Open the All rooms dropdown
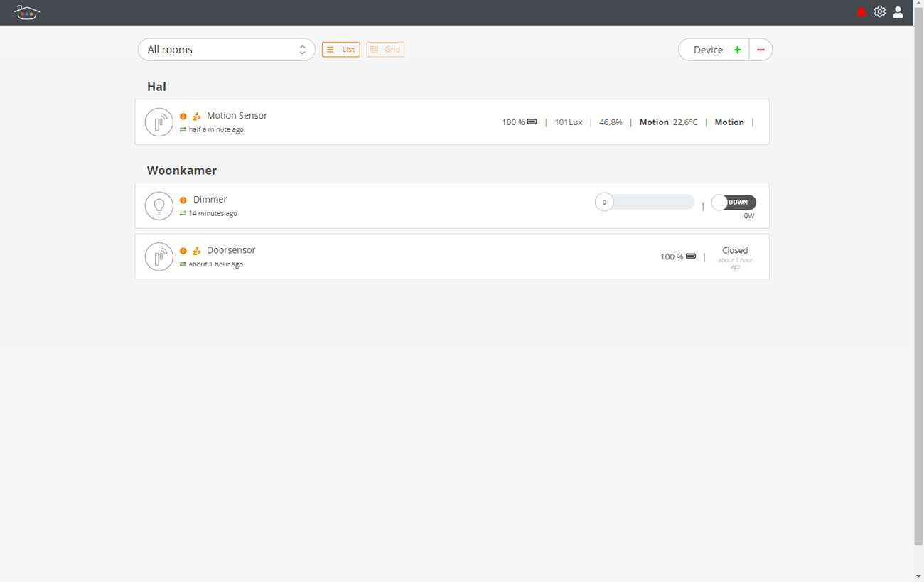Screen dimensions: 924x582 point(226,50)
